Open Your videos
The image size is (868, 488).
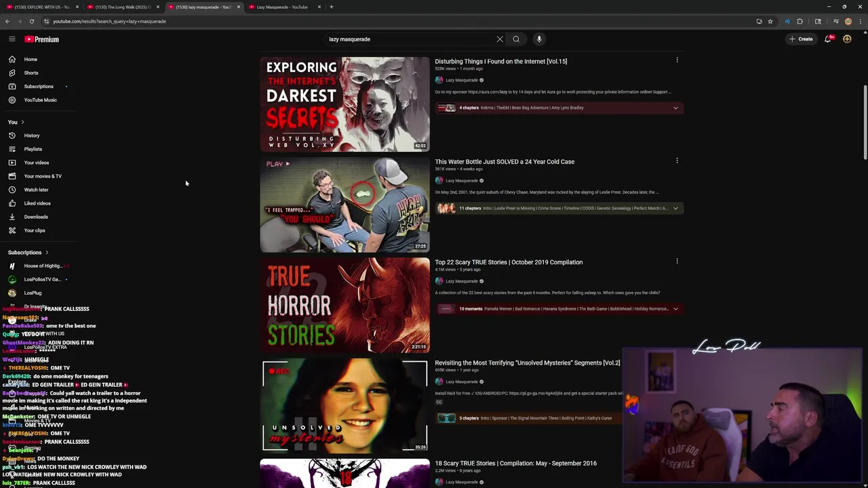(38, 163)
